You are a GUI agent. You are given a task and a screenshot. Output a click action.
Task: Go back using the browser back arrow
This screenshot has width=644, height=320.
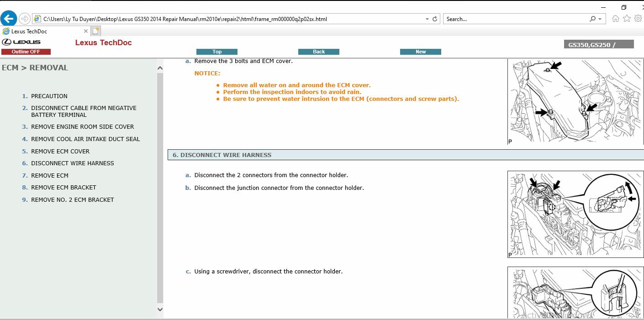[9, 19]
